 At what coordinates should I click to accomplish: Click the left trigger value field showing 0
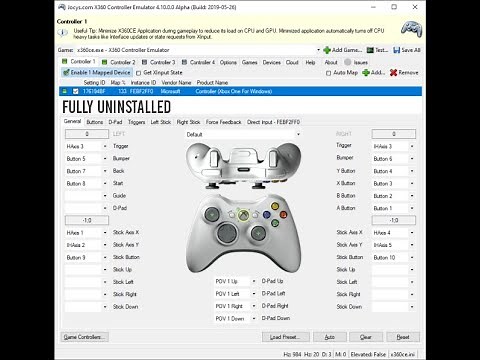tap(87, 134)
